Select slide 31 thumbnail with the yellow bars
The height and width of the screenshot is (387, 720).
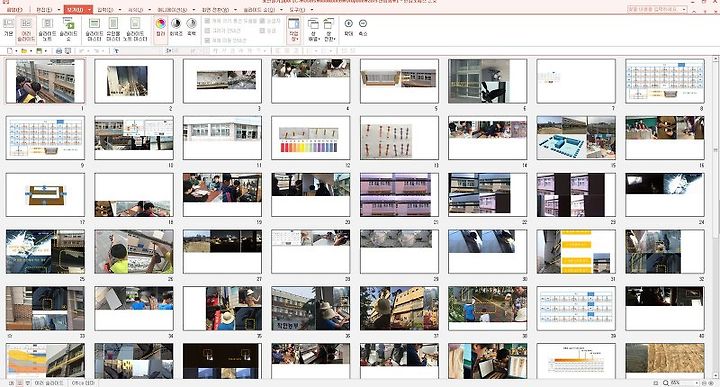pos(576,252)
